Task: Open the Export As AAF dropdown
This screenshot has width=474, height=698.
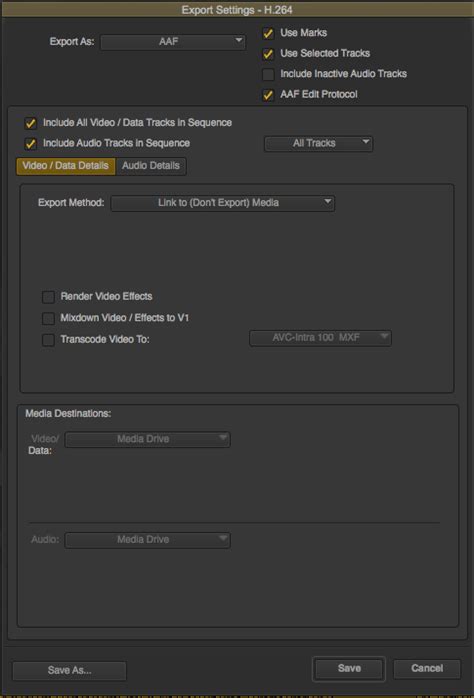Action: tap(173, 42)
